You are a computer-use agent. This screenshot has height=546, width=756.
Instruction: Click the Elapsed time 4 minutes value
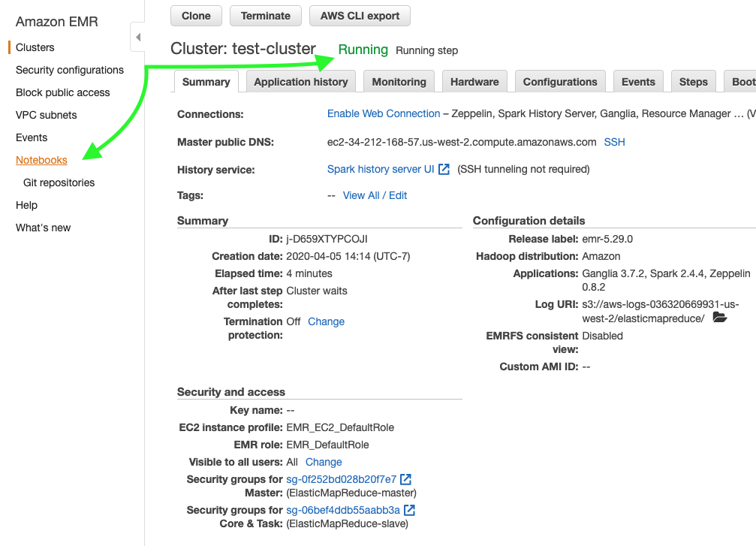(x=309, y=273)
